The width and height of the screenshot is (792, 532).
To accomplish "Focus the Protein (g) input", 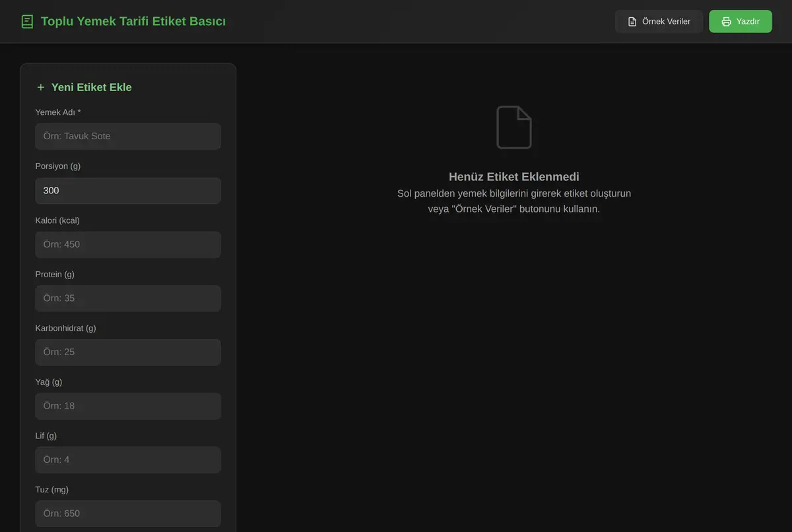I will tap(128, 298).
